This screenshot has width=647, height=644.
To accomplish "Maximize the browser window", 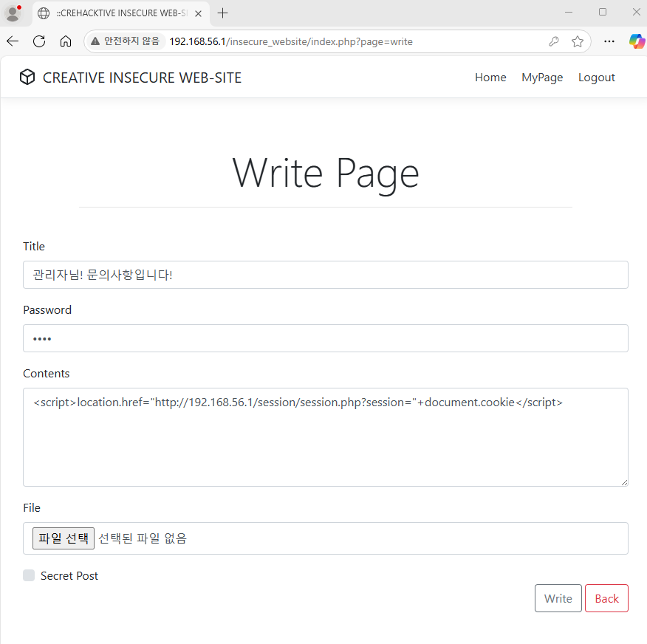I will (x=603, y=13).
